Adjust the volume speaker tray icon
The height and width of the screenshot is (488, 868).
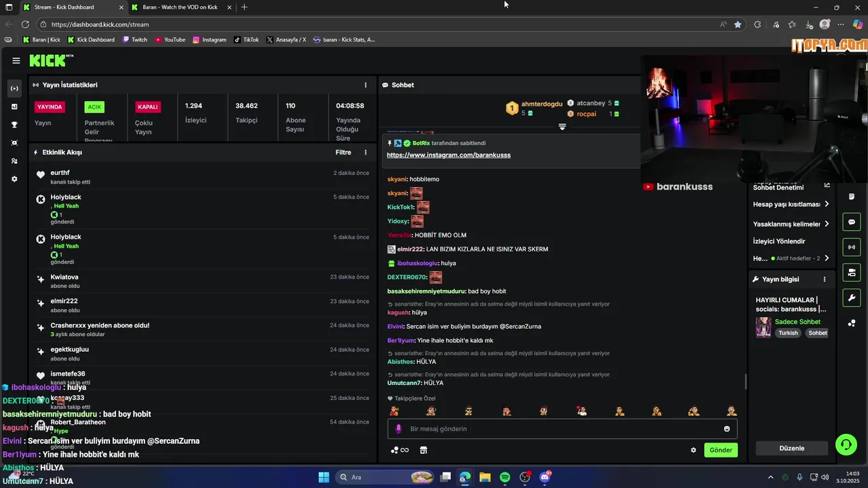click(x=825, y=477)
